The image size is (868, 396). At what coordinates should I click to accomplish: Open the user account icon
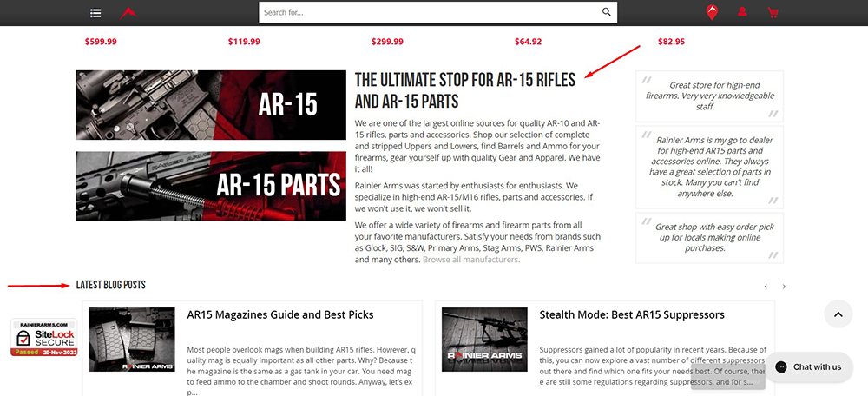[x=742, y=13]
